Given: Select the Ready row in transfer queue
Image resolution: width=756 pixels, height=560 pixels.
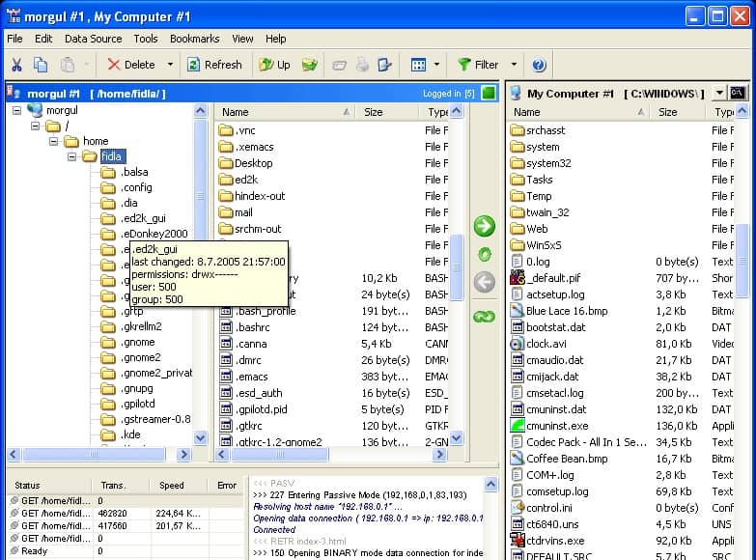Looking at the screenshot, I should pos(126,551).
